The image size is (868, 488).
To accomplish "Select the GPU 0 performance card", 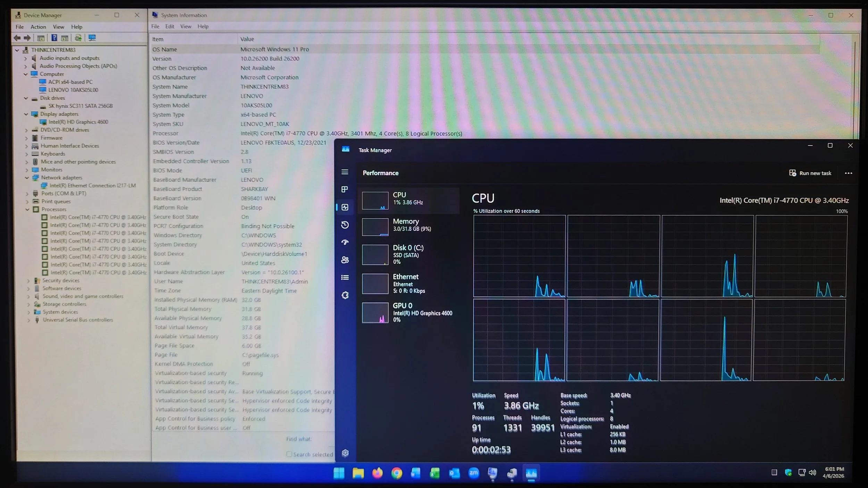I will tap(409, 313).
